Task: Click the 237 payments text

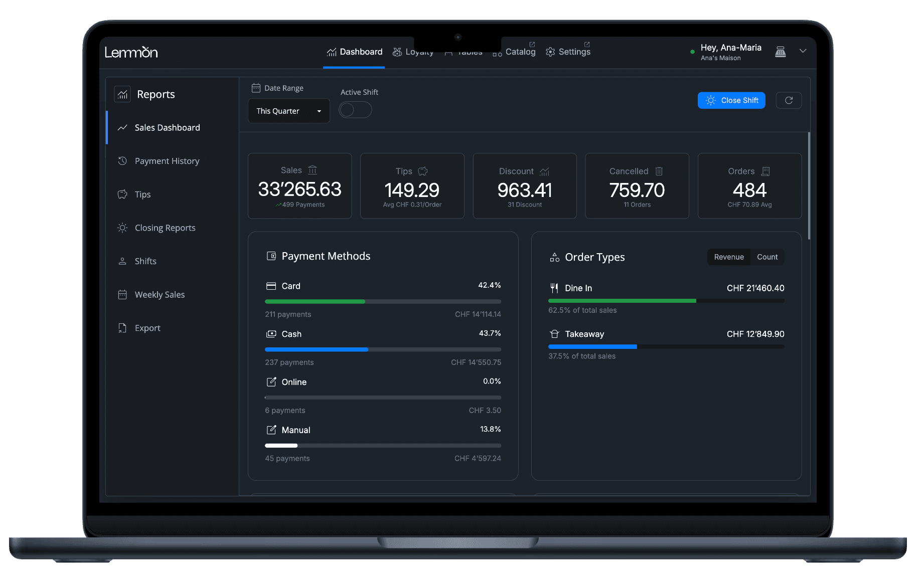Action: pyautogui.click(x=289, y=362)
